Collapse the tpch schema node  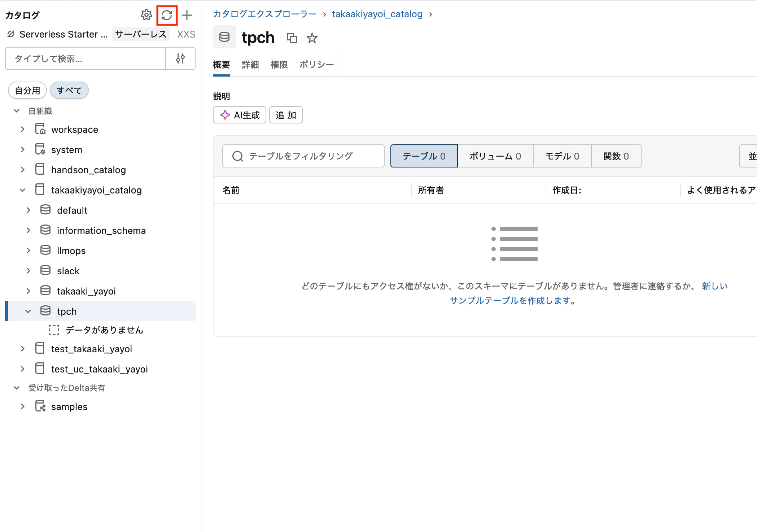click(x=28, y=311)
